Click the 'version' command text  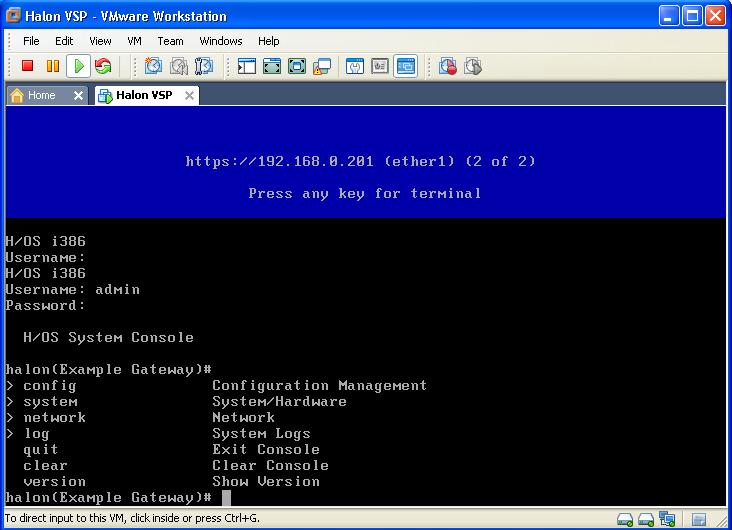click(55, 481)
